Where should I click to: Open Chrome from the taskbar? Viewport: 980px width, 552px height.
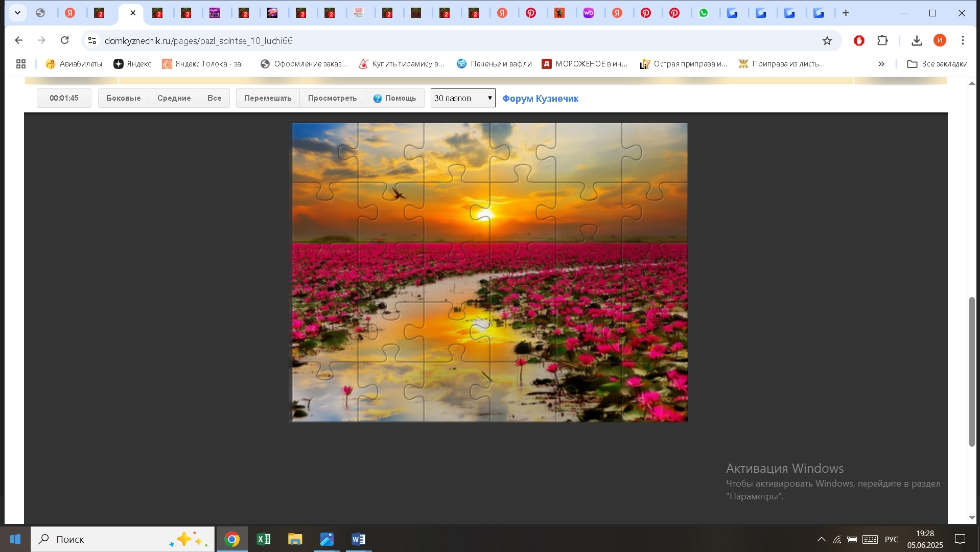[x=232, y=539]
